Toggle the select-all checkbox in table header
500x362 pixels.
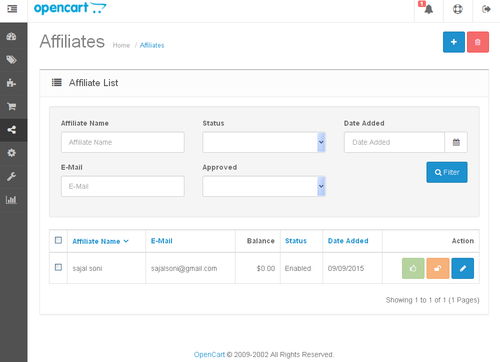tap(58, 240)
